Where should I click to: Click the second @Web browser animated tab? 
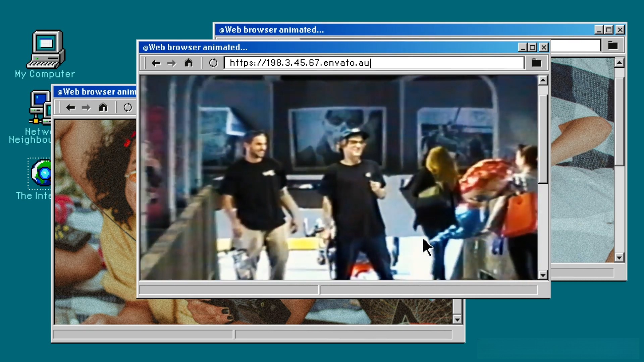tap(96, 92)
